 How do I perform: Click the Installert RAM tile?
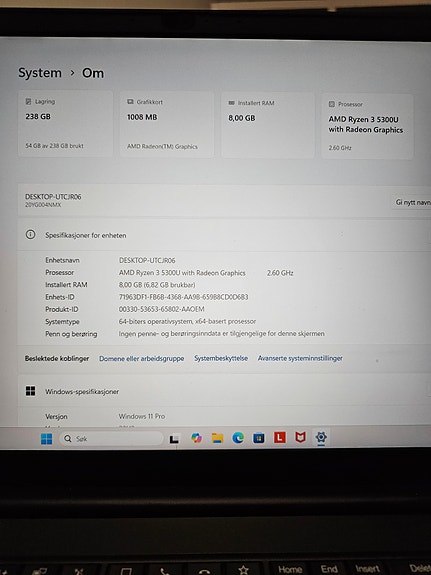268,125
